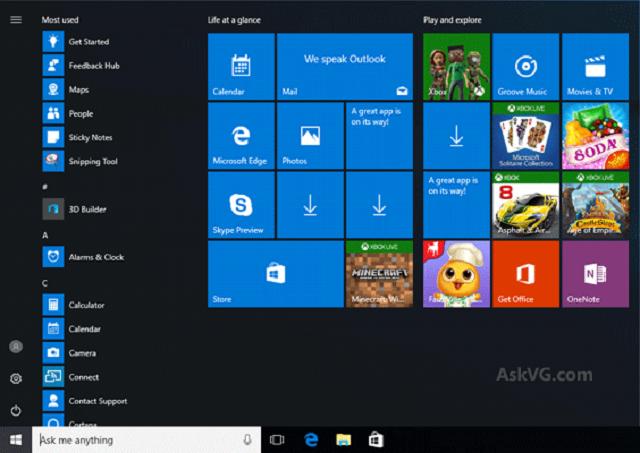Open Microsoft Edge tile
Image resolution: width=640 pixels, height=453 pixels.
click(241, 136)
